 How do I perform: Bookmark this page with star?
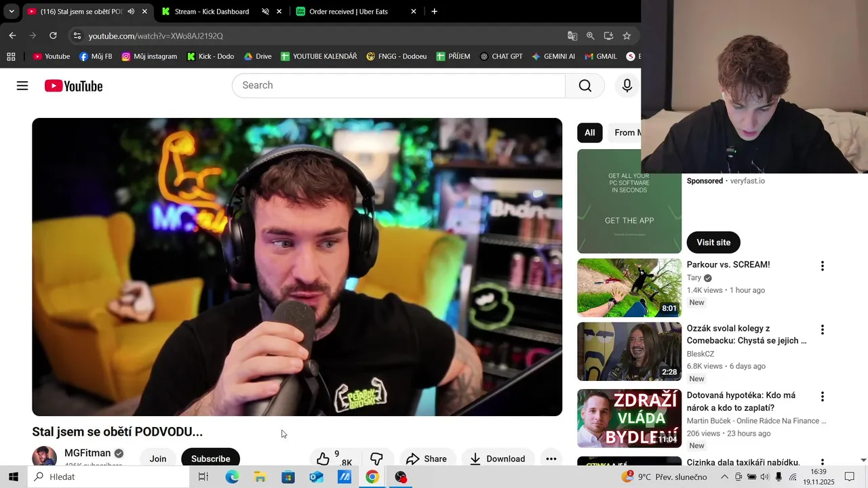pos(627,36)
